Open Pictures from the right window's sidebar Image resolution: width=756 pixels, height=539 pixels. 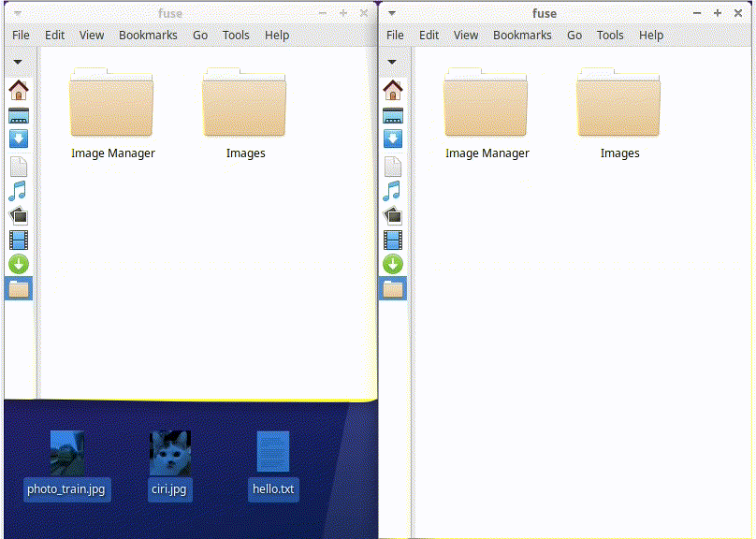tap(393, 215)
